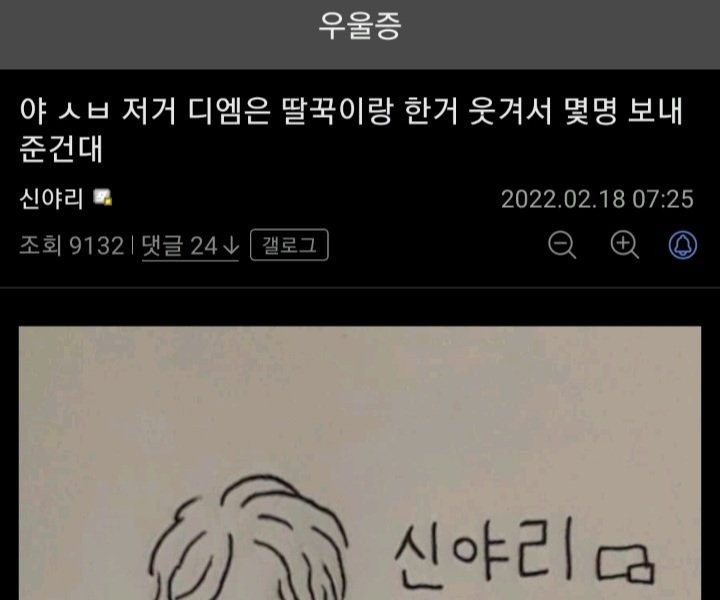The height and width of the screenshot is (600, 720).
Task: Zoom in the post text with the plus magnifier
Action: pyautogui.click(x=624, y=245)
